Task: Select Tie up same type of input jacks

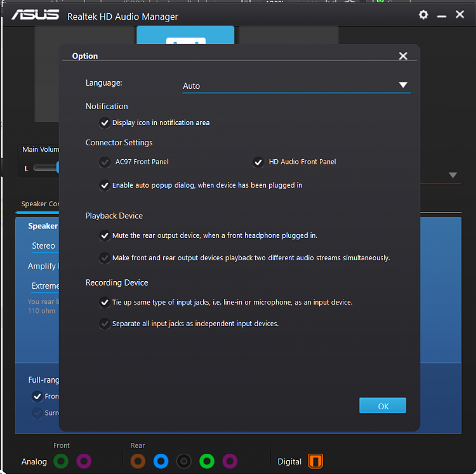Action: point(105,303)
